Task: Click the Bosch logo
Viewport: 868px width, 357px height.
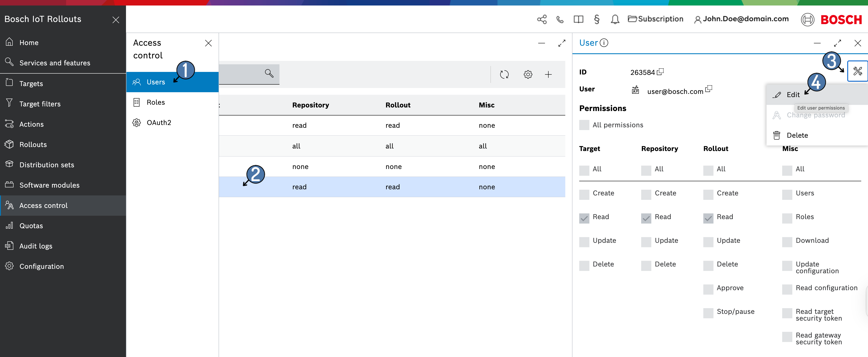Action: 831,19
